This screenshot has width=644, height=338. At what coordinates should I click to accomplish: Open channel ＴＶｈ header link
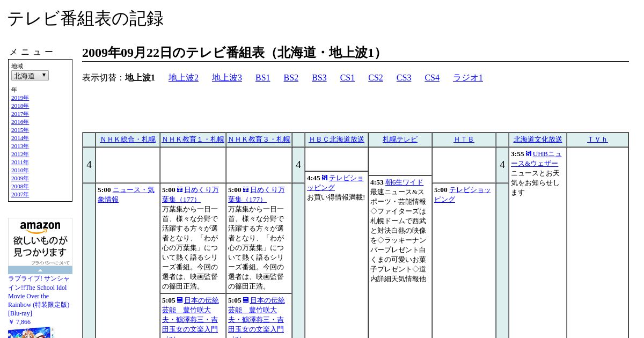598,139
